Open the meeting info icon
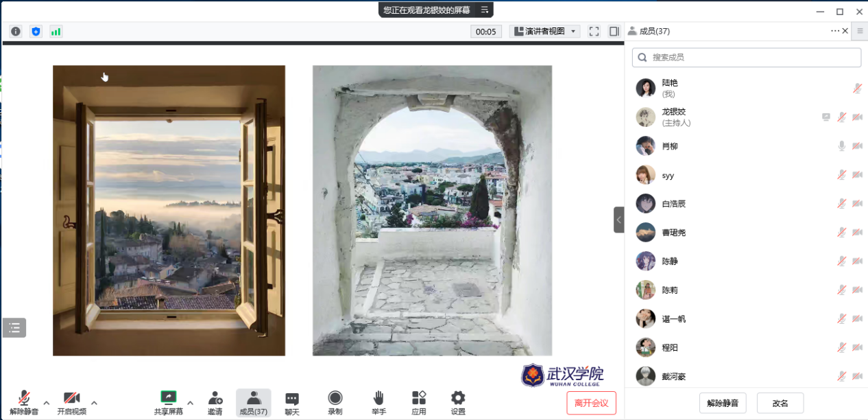 [16, 32]
